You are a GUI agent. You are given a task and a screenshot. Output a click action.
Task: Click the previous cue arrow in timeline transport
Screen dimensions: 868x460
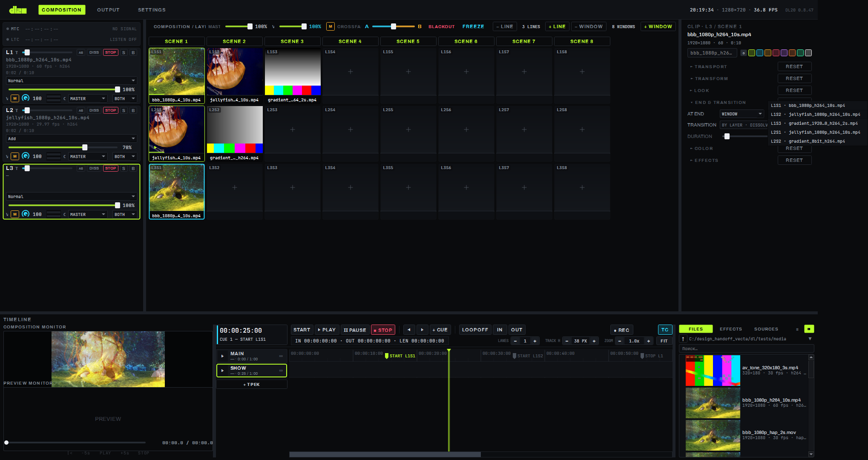pyautogui.click(x=409, y=330)
